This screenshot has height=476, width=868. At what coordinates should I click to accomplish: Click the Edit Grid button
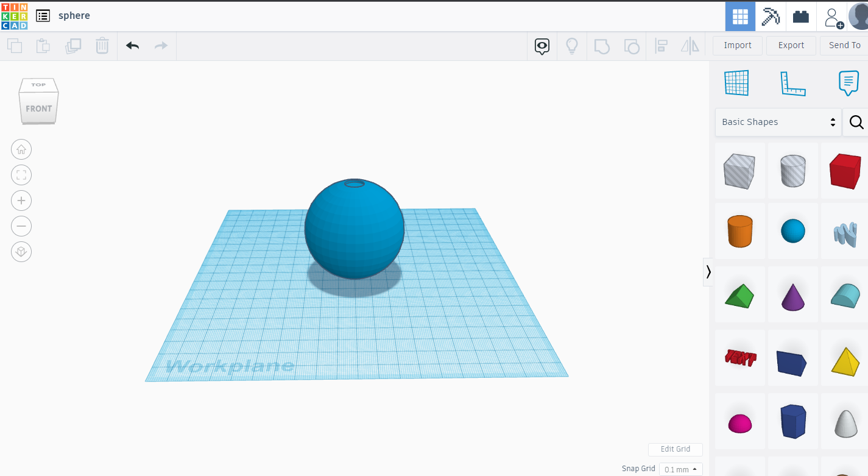click(x=676, y=449)
